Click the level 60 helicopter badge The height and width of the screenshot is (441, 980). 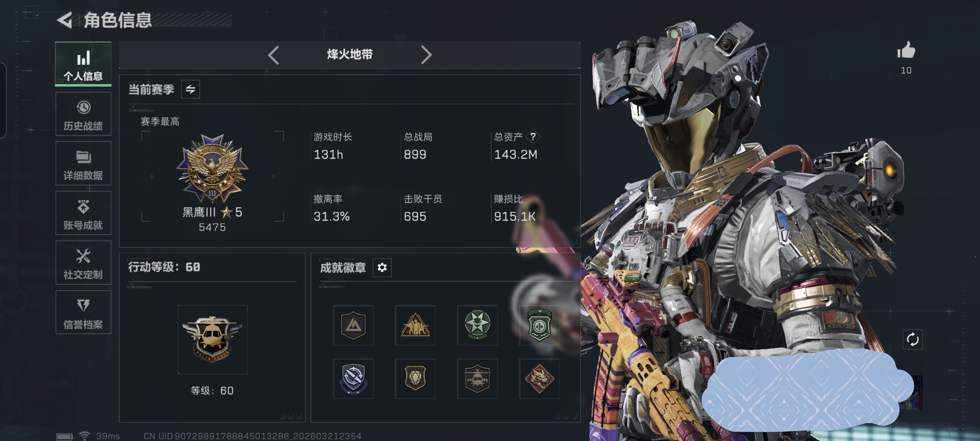(x=212, y=340)
